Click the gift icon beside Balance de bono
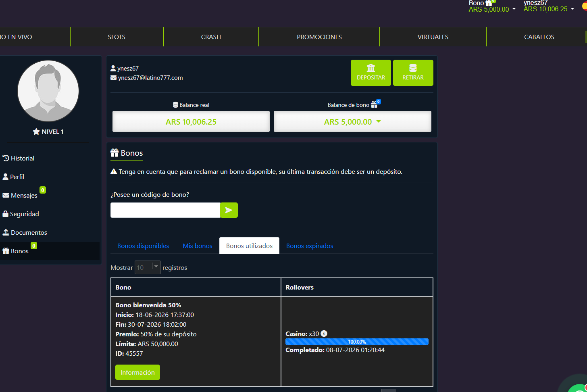587x392 pixels. click(x=374, y=105)
